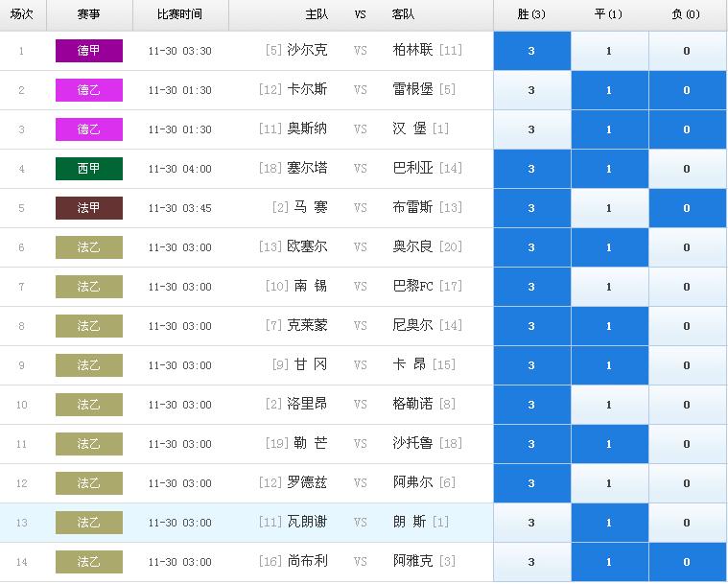The image size is (728, 584).
Task: Open away team 阿雅克 link
Action: 412,561
